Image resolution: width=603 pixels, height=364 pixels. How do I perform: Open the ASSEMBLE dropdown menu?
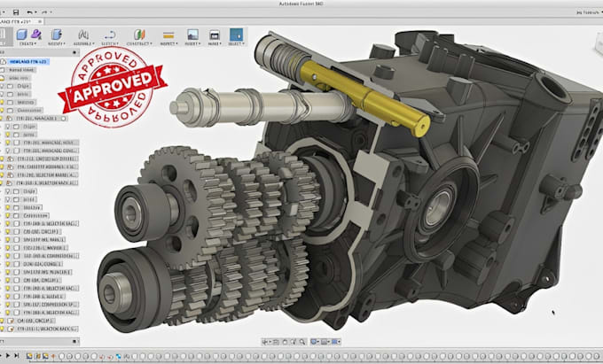tap(83, 43)
